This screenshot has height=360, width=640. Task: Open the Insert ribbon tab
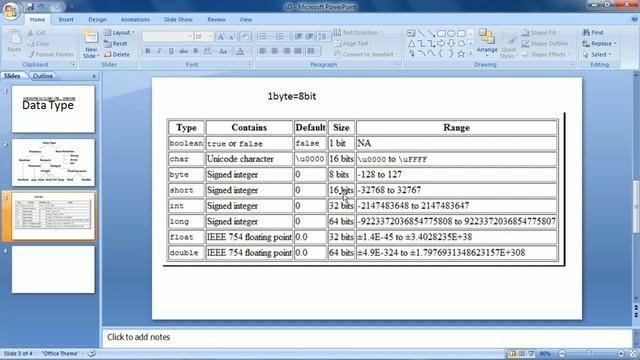pyautogui.click(x=66, y=19)
